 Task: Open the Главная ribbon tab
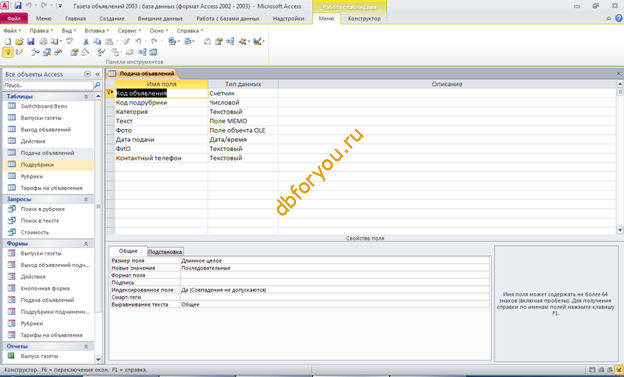pyautogui.click(x=75, y=19)
